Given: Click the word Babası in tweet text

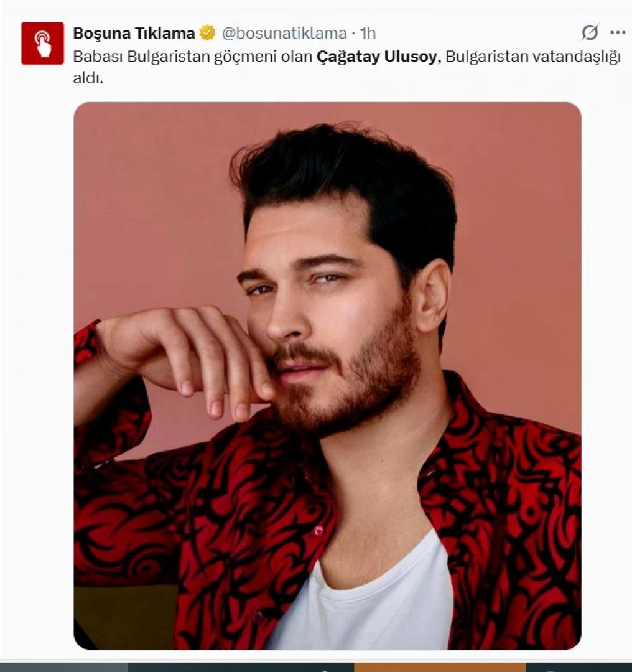Looking at the screenshot, I should tap(98, 57).
